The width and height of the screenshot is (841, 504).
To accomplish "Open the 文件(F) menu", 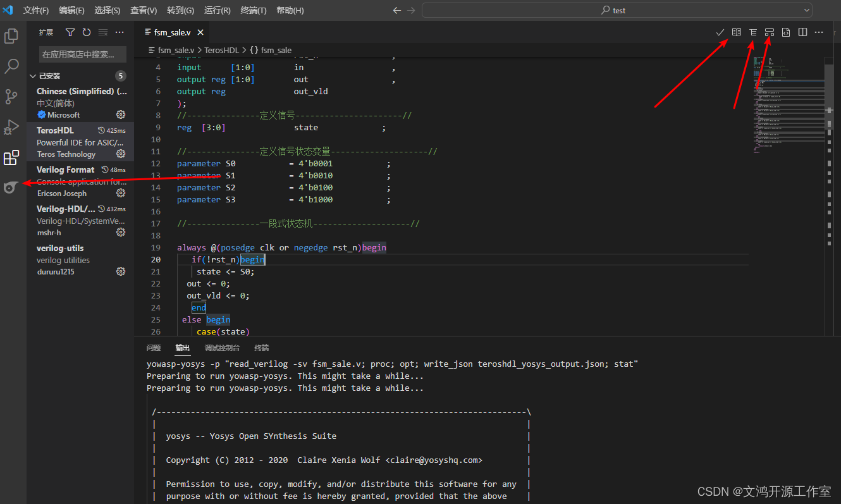I will pos(36,10).
